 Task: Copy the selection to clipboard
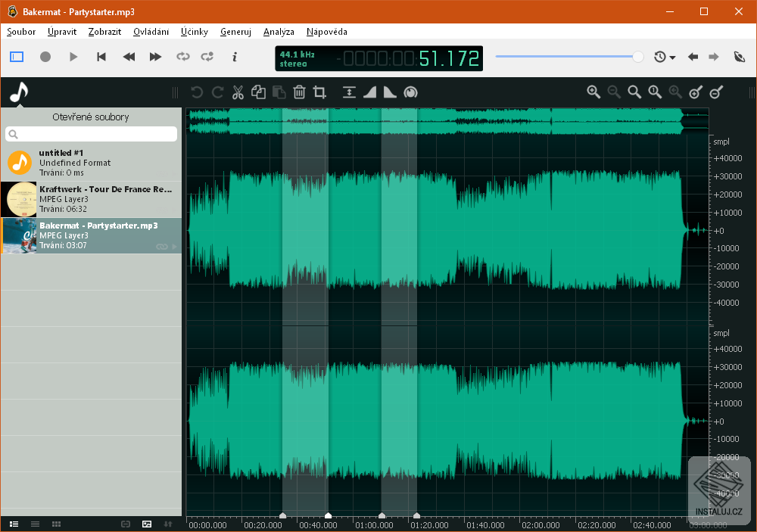coord(258,92)
